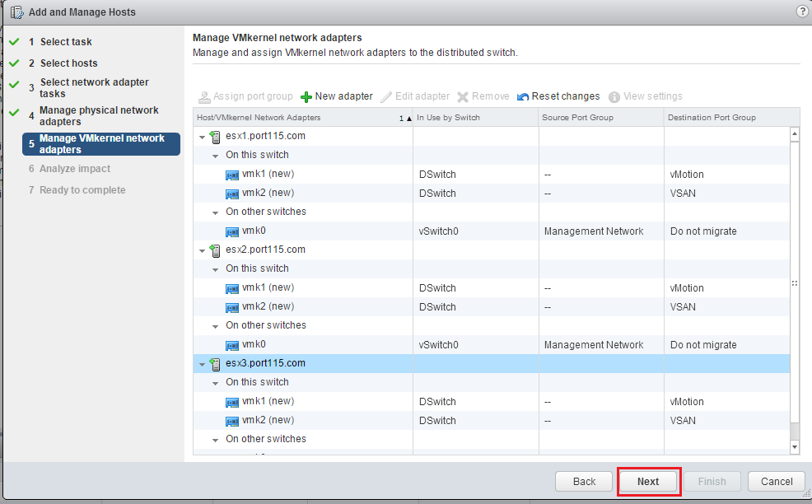Go to step 1 Select task
812x504 pixels.
pos(66,42)
